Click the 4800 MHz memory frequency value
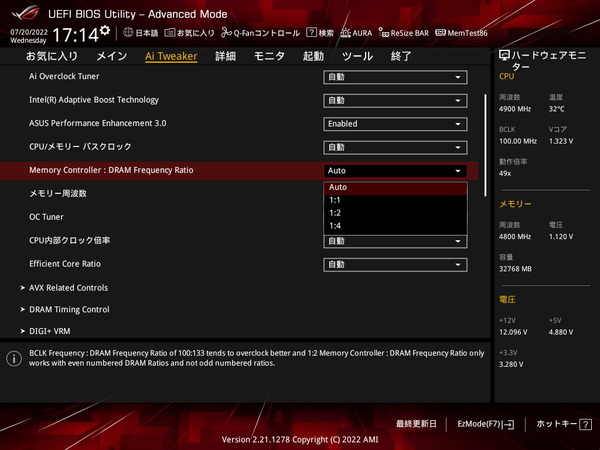 point(515,237)
